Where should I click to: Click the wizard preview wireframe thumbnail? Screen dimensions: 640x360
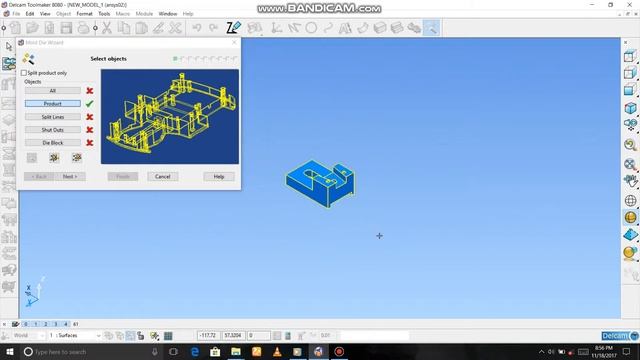point(170,116)
